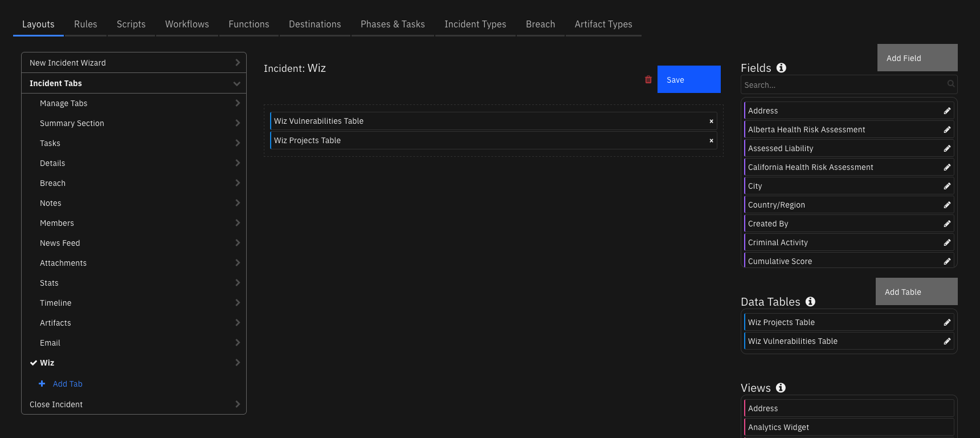Image resolution: width=980 pixels, height=438 pixels.
Task: Edit the California Health Risk Assessment field
Action: (x=947, y=167)
